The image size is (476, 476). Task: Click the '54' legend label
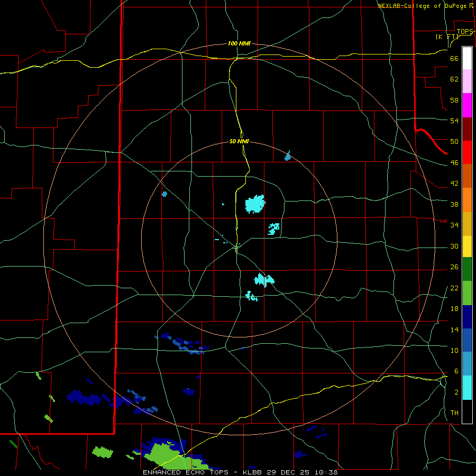(x=454, y=121)
